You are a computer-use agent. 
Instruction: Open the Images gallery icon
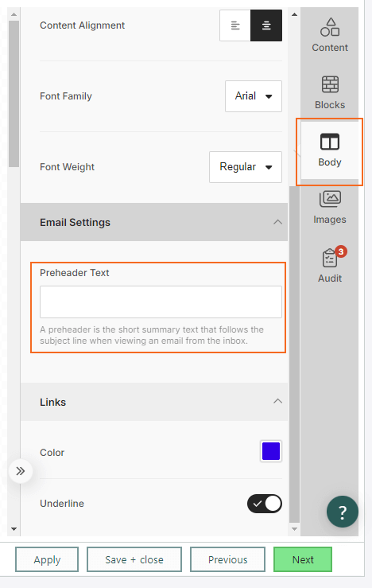[x=330, y=199]
